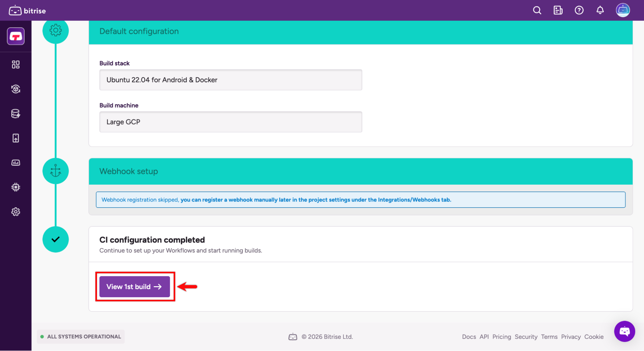This screenshot has height=351, width=644.
Task: Click the Webhook setup anchor step icon
Action: pyautogui.click(x=55, y=171)
